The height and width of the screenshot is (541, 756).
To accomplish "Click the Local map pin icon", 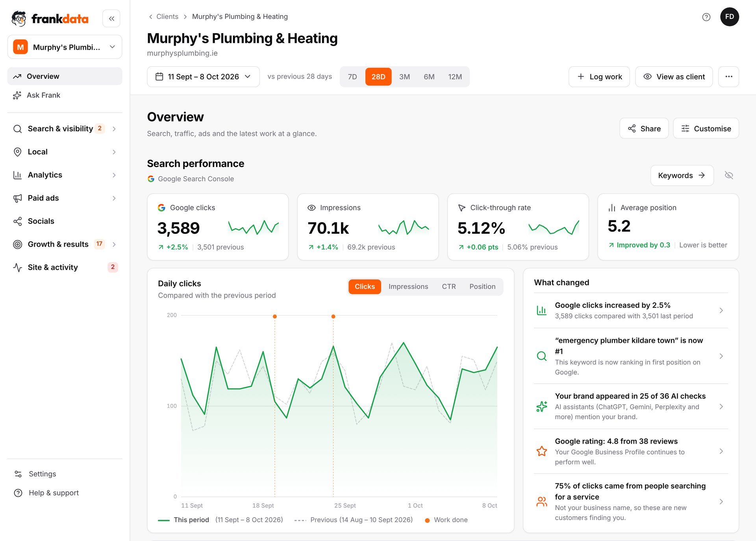I will point(17,152).
